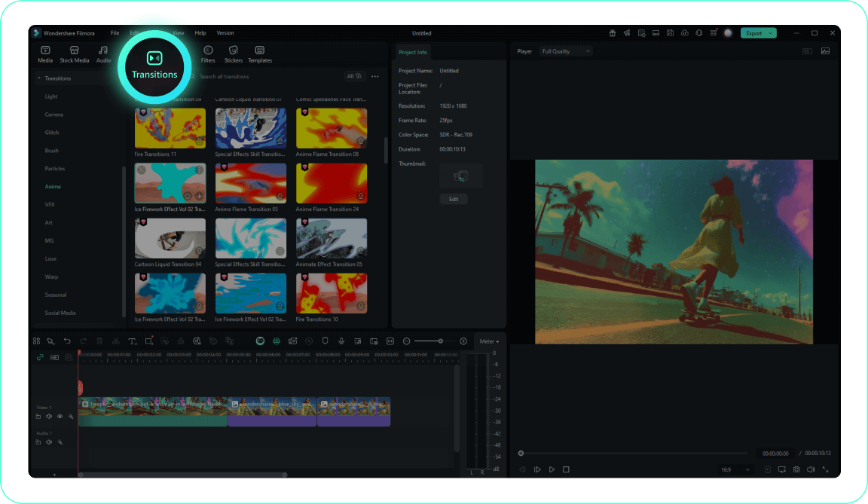Download Anime Flame Transition 24
Viewport: 868px width, 504px height.
(x=360, y=197)
